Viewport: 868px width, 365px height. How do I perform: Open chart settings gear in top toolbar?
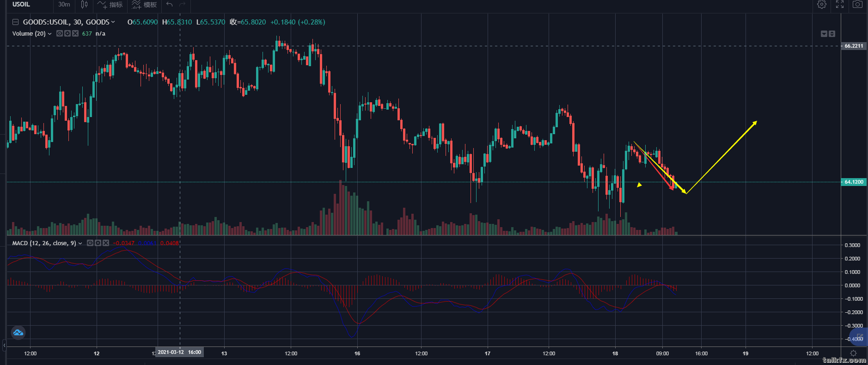822,5
